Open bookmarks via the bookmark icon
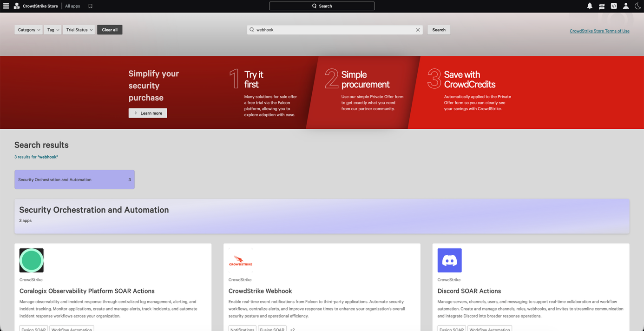 [90, 6]
